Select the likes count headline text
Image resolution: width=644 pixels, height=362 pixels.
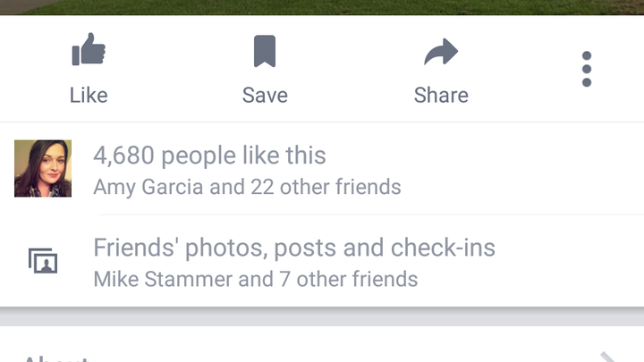[209, 156]
